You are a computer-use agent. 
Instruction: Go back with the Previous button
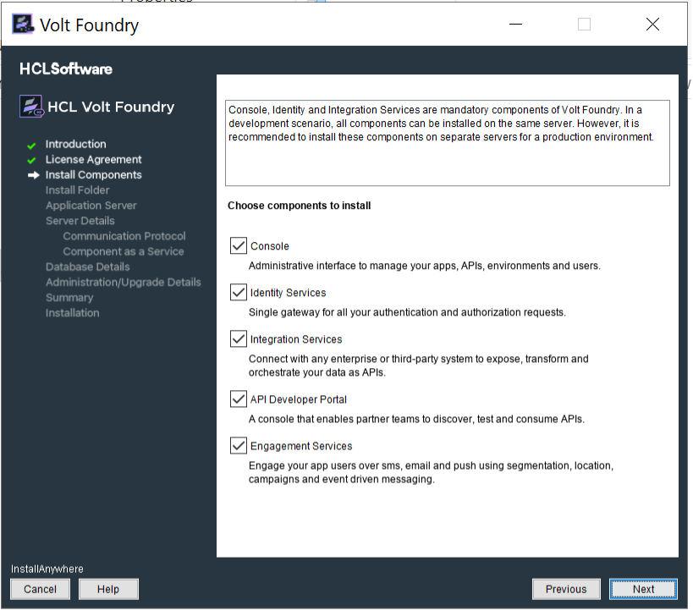pos(566,589)
